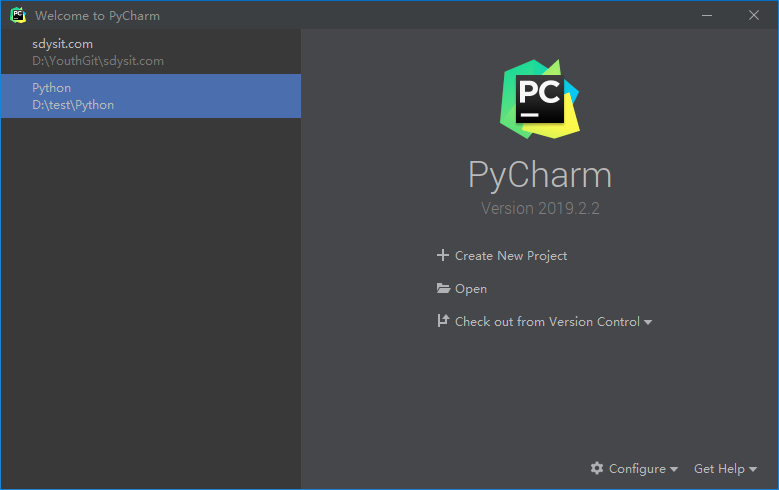Click the folder icon next to Open
This screenshot has width=779, height=490.
pos(443,288)
